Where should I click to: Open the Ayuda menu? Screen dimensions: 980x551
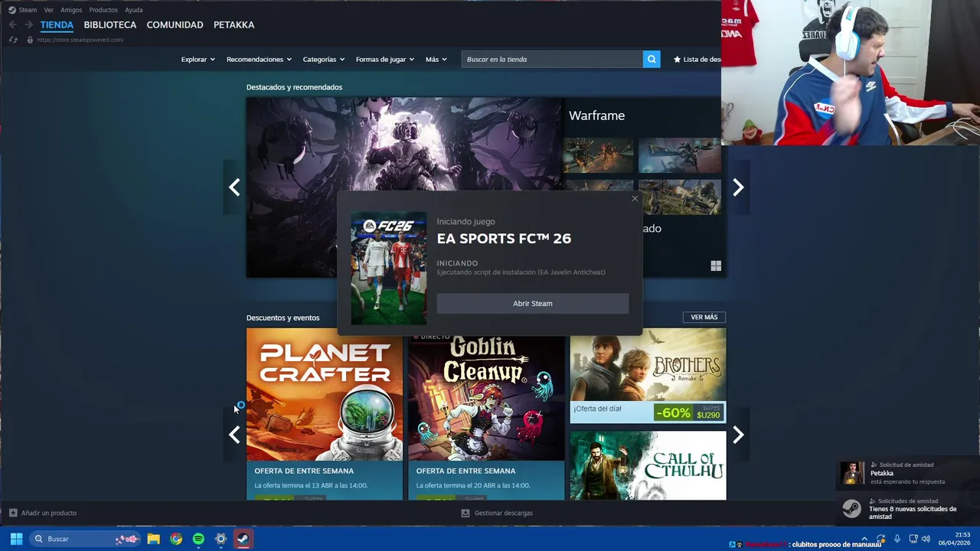click(x=134, y=10)
